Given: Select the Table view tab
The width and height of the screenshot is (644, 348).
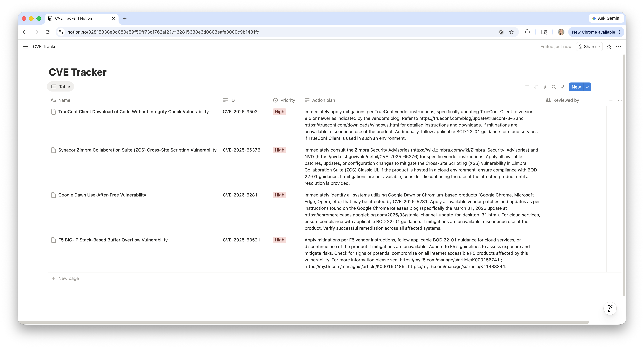Looking at the screenshot, I should point(61,86).
